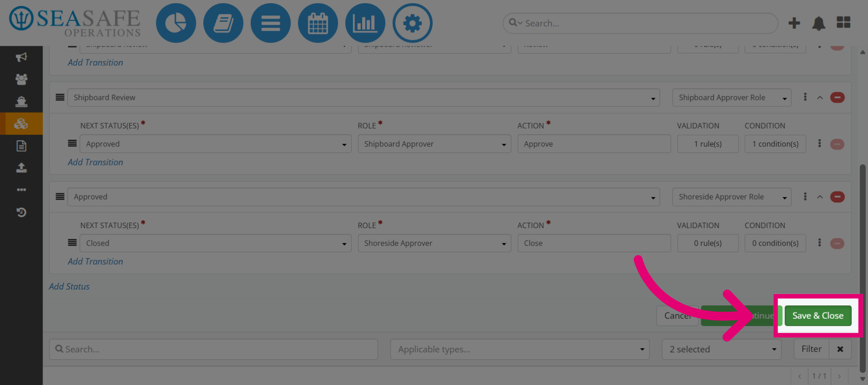Image resolution: width=868 pixels, height=385 pixels.
Task: Open the 0 rule(s) validation button
Action: click(x=708, y=243)
